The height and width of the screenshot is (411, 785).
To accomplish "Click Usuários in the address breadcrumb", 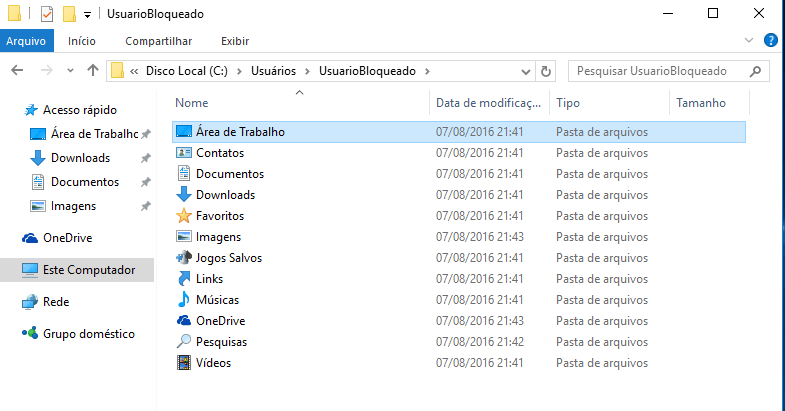I will click(273, 71).
